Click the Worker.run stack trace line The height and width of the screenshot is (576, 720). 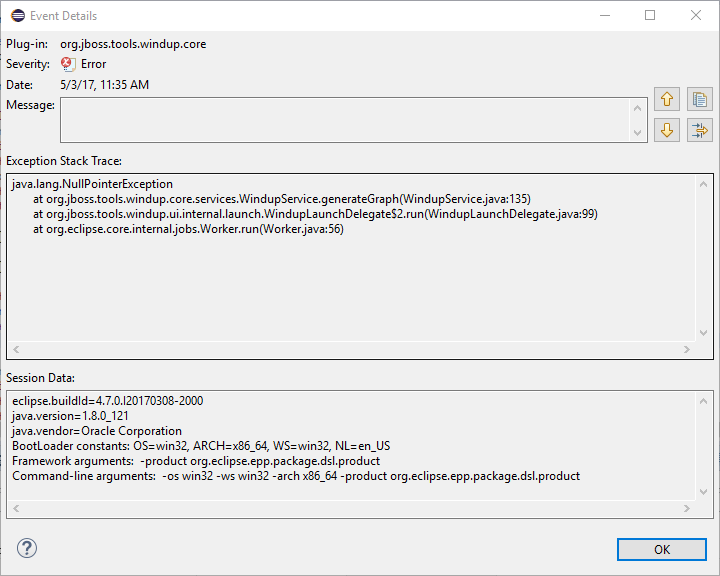click(x=188, y=229)
